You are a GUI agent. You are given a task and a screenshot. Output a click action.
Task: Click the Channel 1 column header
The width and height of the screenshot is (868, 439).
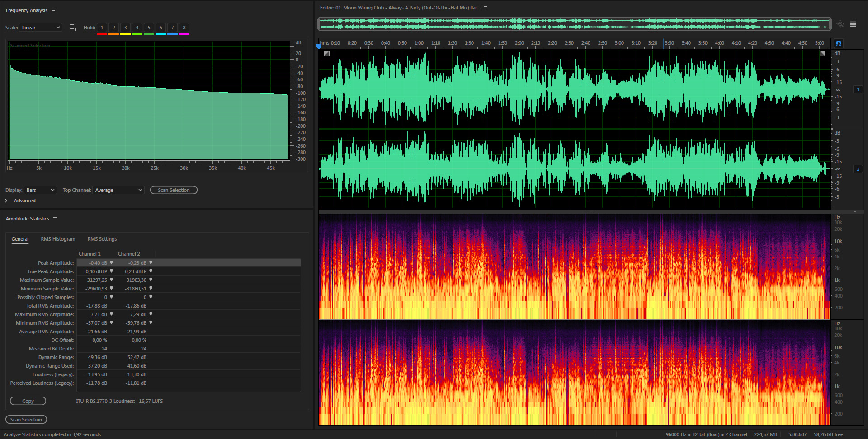point(90,254)
